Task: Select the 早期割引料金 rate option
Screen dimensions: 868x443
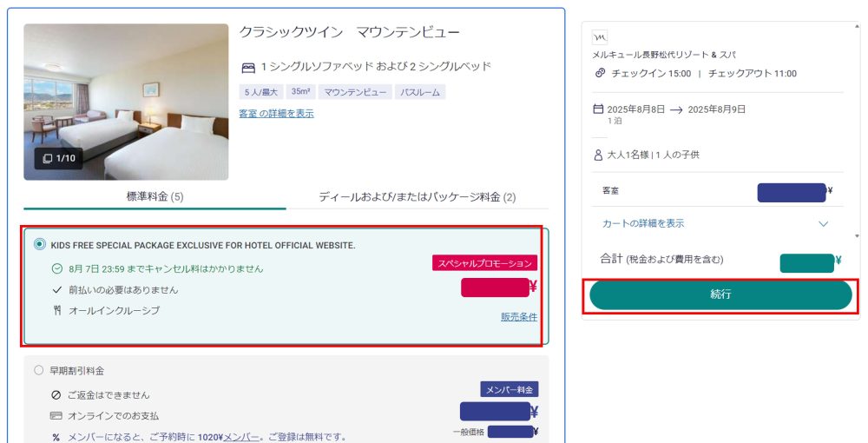Action: point(38,370)
